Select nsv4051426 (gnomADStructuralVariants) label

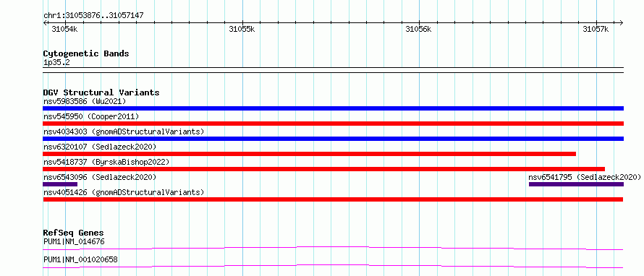[124, 192]
